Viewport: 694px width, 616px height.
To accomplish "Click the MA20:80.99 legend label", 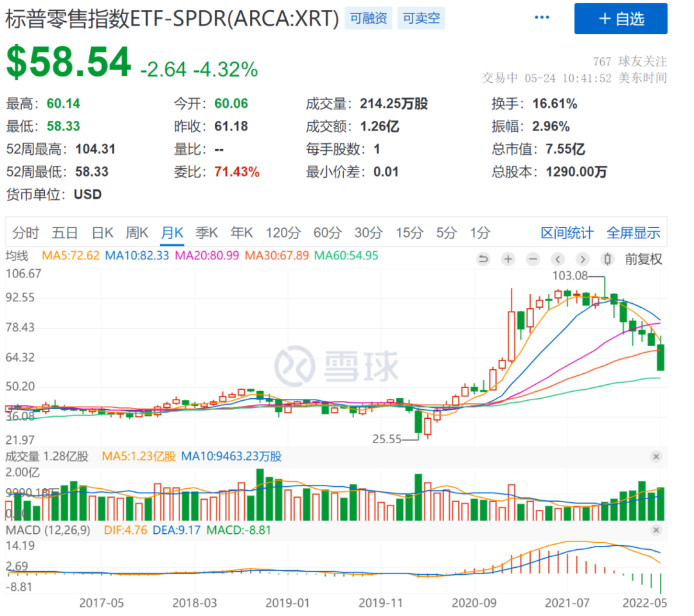I will click(x=207, y=256).
